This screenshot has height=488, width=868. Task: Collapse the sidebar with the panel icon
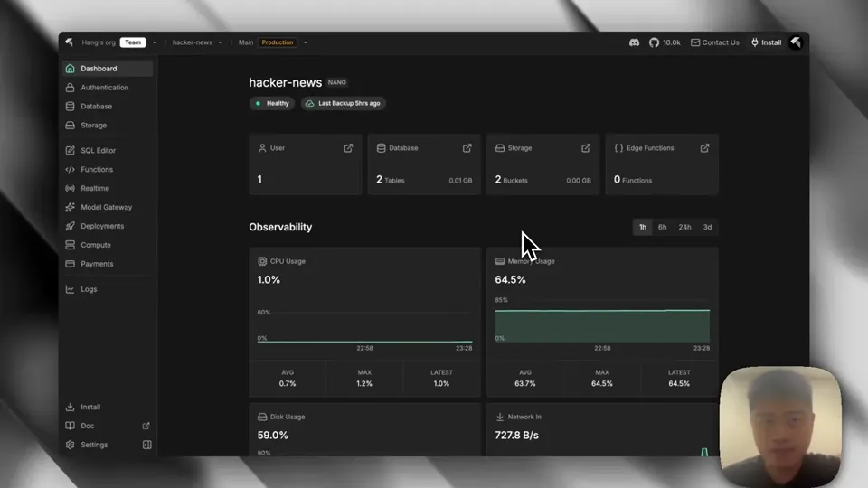pyautogui.click(x=146, y=445)
